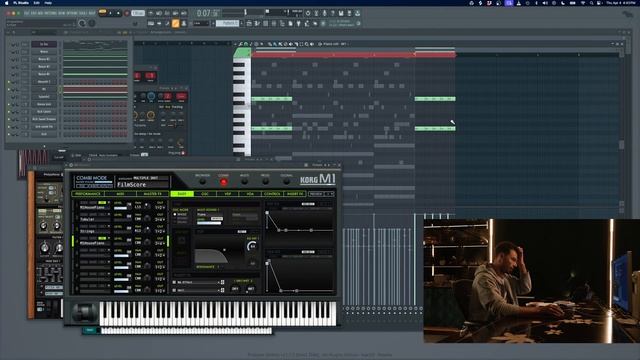Viewport: 640px width, 360px height.
Task: Select the Strings timbre row
Action: click(95, 231)
